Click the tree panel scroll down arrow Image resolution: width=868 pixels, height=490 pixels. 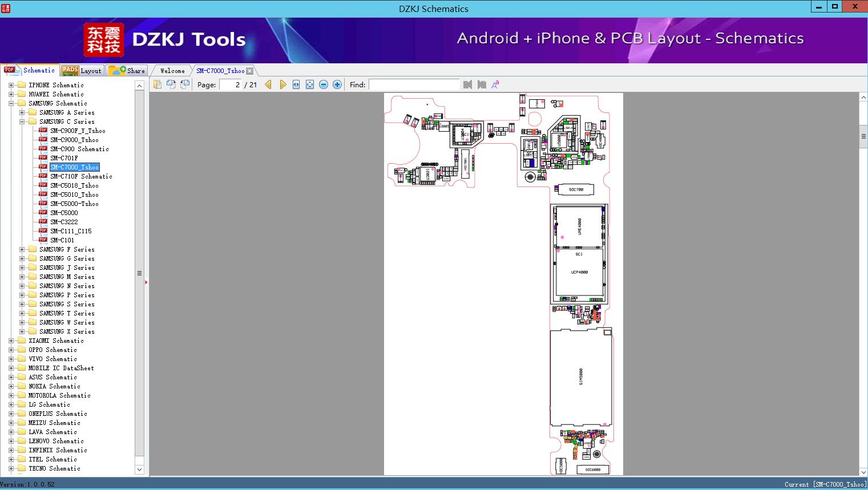tap(139, 469)
